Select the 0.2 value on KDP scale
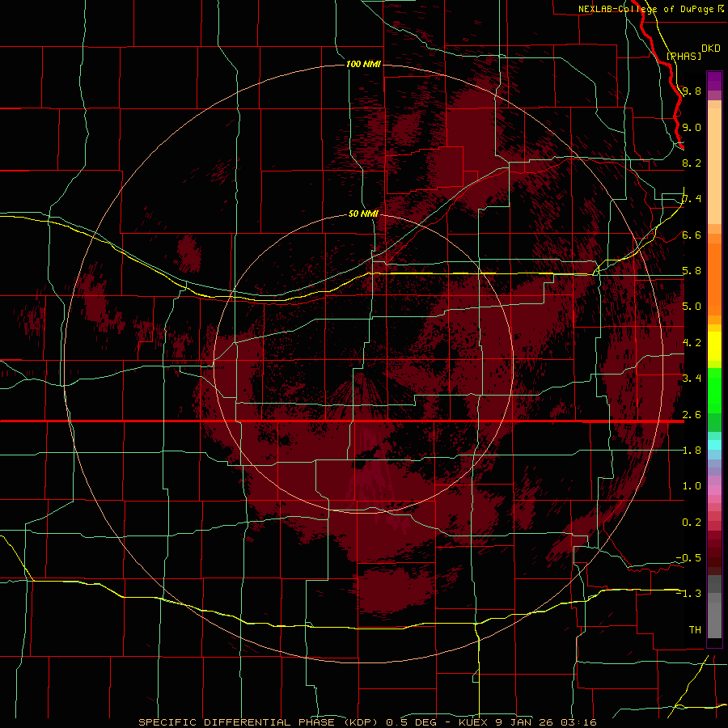 [x=692, y=523]
